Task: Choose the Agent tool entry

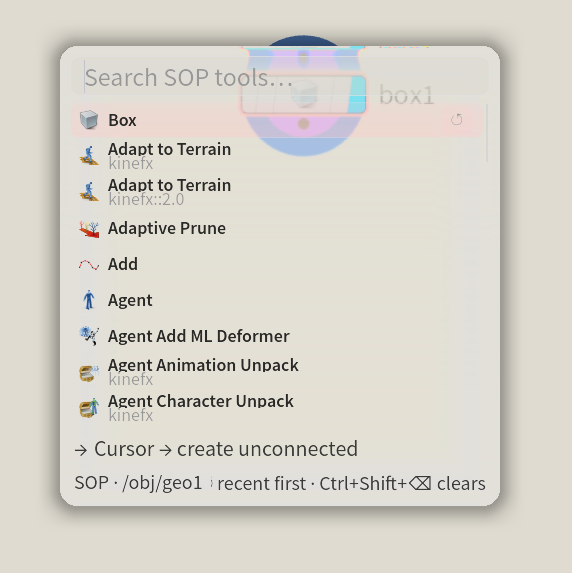Action: (277, 300)
